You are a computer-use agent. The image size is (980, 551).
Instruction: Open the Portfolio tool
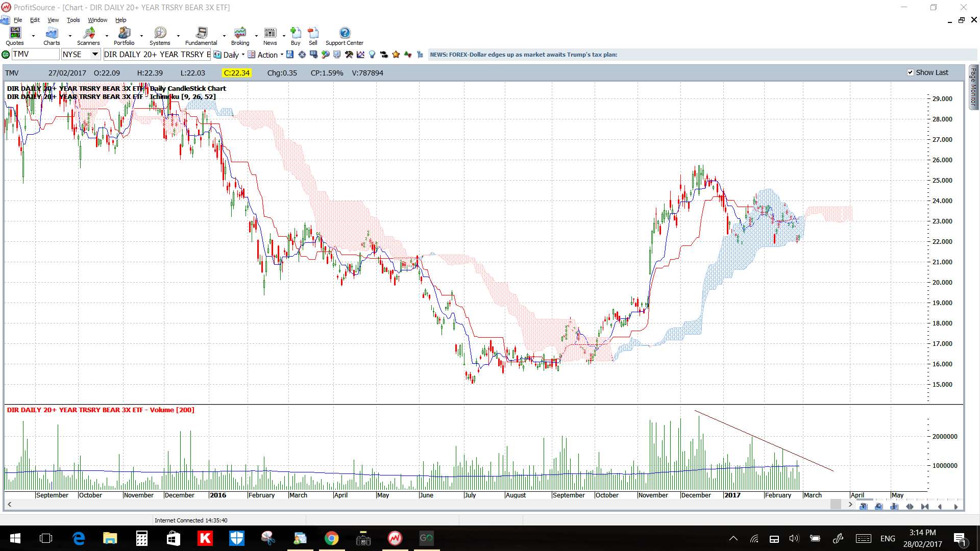[124, 36]
